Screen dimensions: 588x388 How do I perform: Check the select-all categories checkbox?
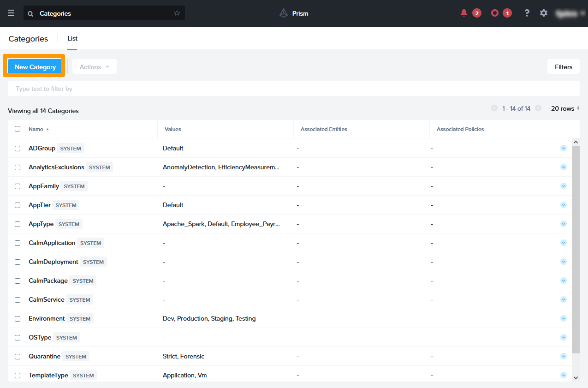tap(18, 129)
